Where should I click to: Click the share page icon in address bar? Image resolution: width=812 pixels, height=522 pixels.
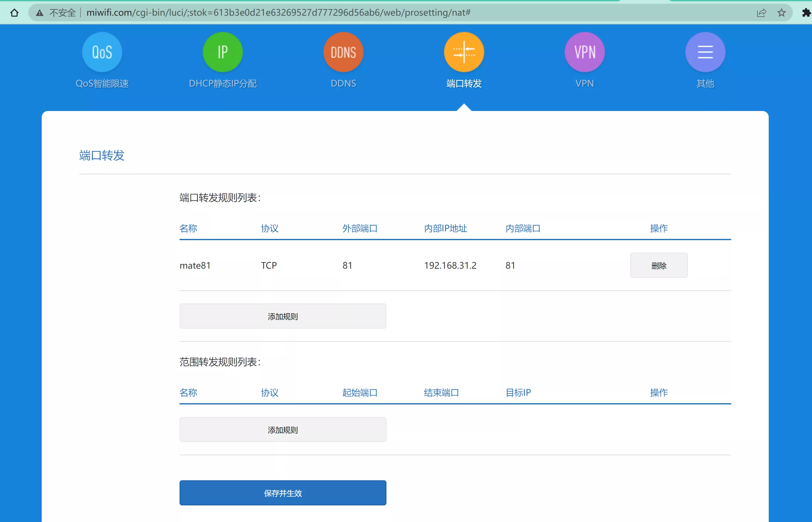click(x=761, y=13)
